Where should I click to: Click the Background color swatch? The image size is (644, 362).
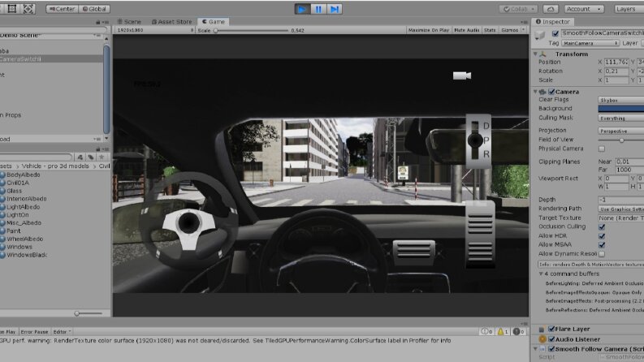[621, 109]
